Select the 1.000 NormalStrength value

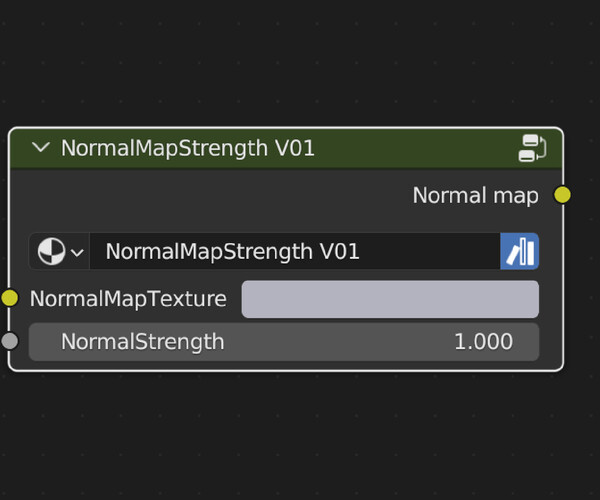pos(483,342)
